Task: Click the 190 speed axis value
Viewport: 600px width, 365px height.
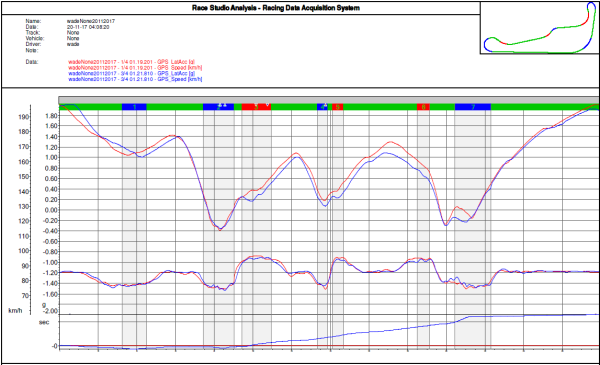Action: (x=24, y=117)
